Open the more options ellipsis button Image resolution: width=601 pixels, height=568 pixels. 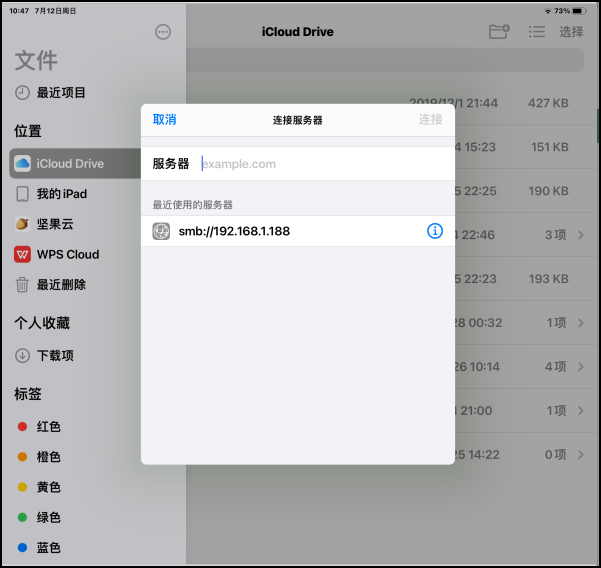pyautogui.click(x=163, y=32)
